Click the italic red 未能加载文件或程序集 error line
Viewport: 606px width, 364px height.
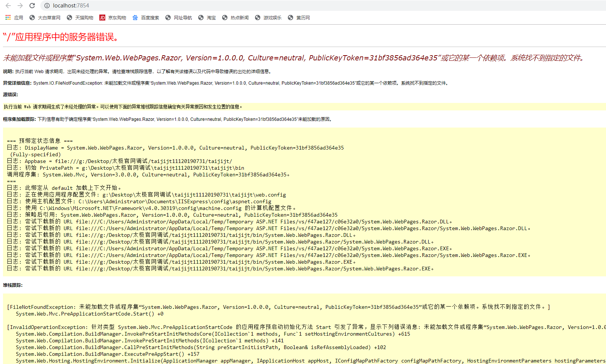coord(293,58)
